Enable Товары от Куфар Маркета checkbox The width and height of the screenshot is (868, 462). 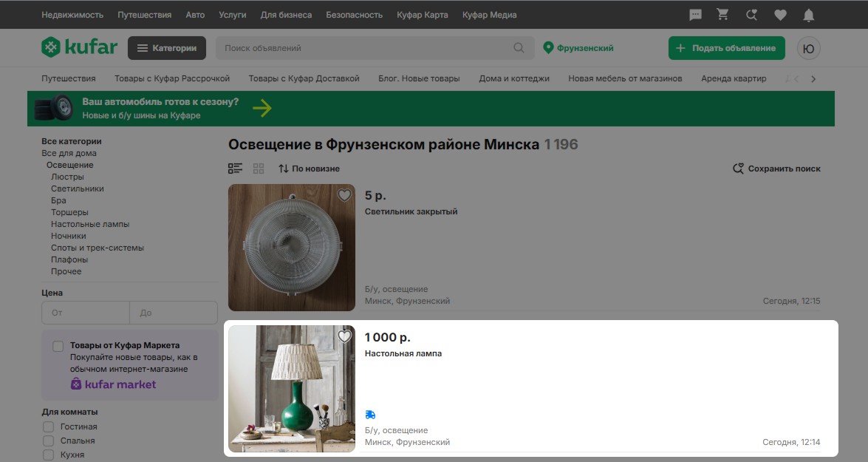coord(58,346)
